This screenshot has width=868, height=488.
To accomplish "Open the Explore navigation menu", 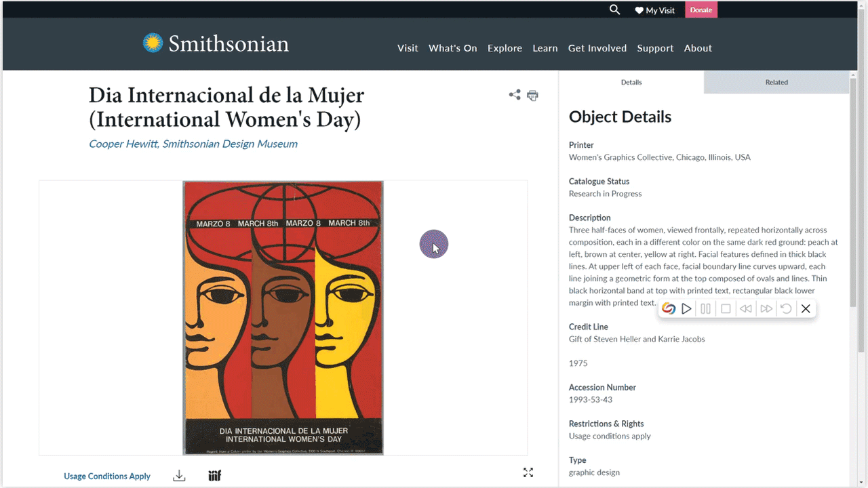I will tap(505, 48).
